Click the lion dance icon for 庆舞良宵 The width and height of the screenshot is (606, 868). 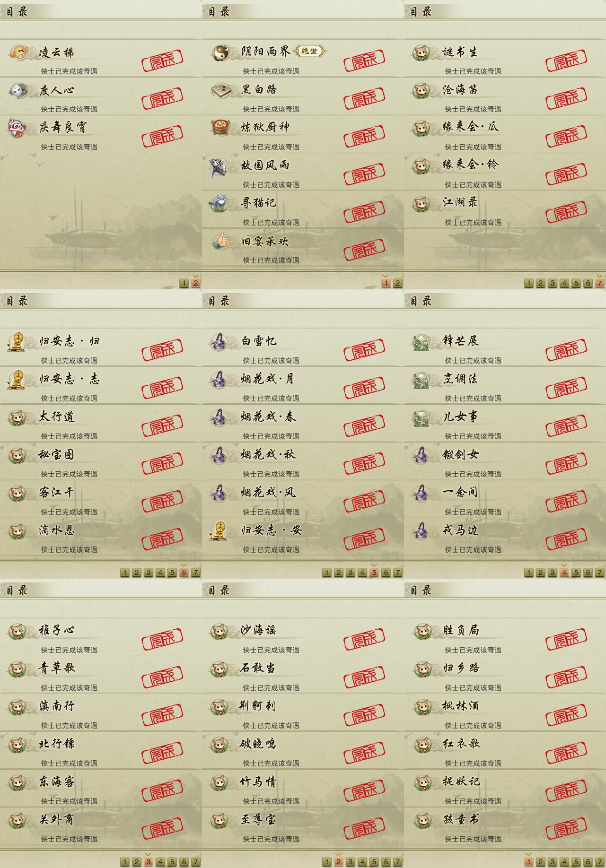[18, 128]
